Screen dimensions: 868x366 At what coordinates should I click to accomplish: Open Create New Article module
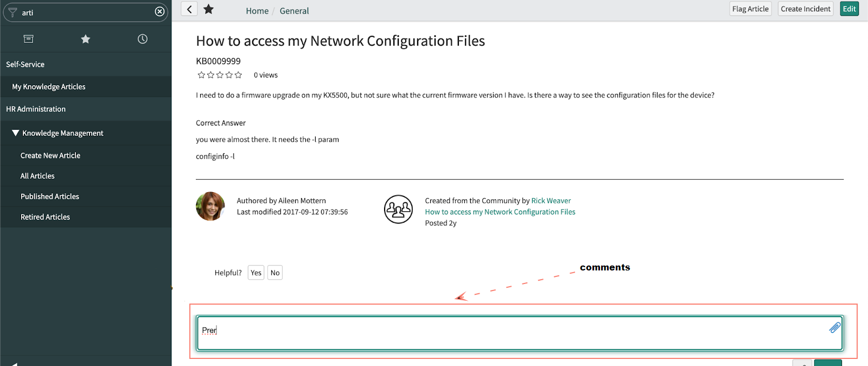point(50,156)
